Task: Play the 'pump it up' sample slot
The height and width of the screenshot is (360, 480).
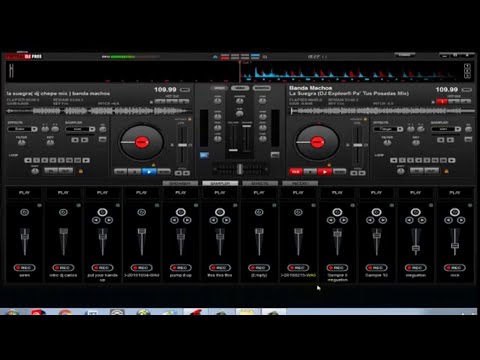Action: [x=181, y=193]
